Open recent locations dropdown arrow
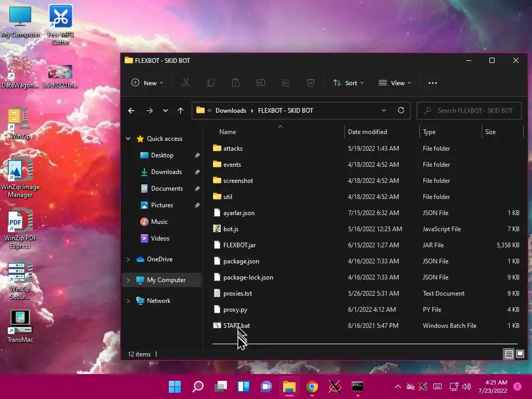The height and width of the screenshot is (399, 532). point(165,111)
